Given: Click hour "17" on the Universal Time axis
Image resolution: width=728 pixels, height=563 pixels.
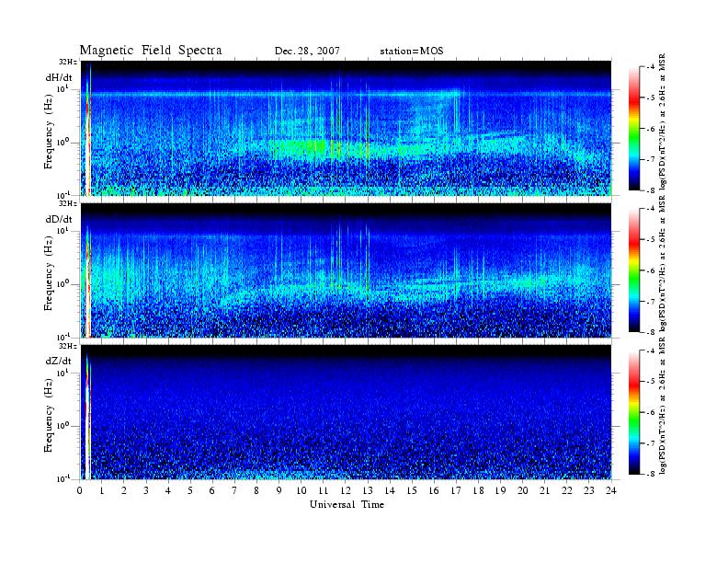Looking at the screenshot, I should 457,491.
